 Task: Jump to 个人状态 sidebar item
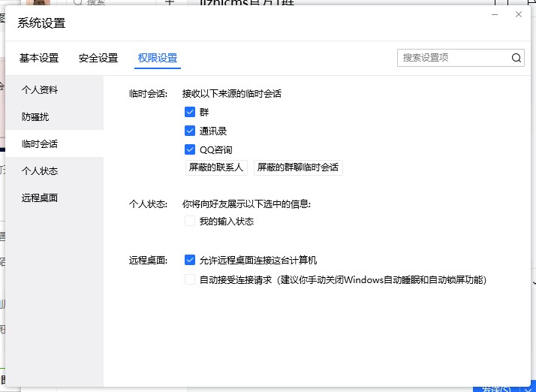click(x=54, y=170)
